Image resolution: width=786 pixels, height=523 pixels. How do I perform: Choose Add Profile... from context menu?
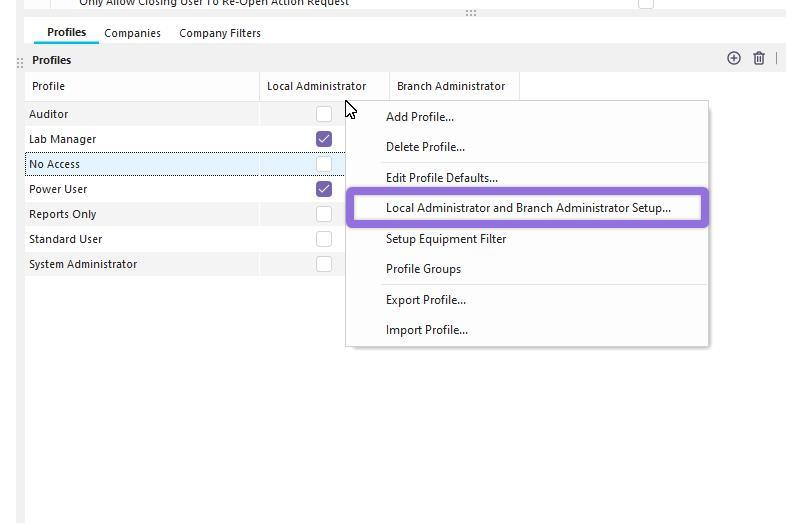(x=420, y=117)
